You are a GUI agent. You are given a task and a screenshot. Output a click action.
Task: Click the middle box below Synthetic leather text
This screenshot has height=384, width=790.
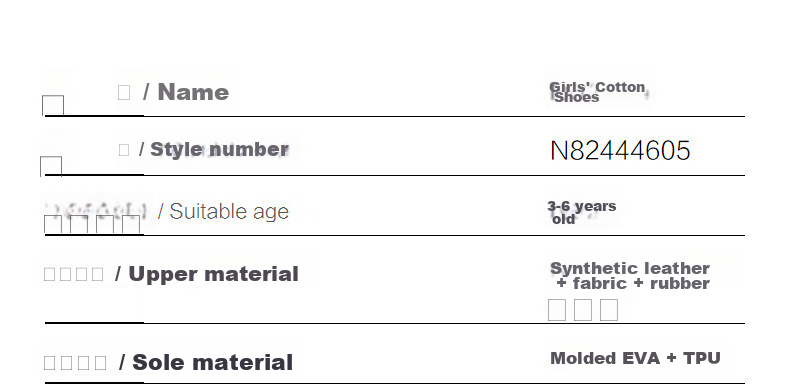583,309
